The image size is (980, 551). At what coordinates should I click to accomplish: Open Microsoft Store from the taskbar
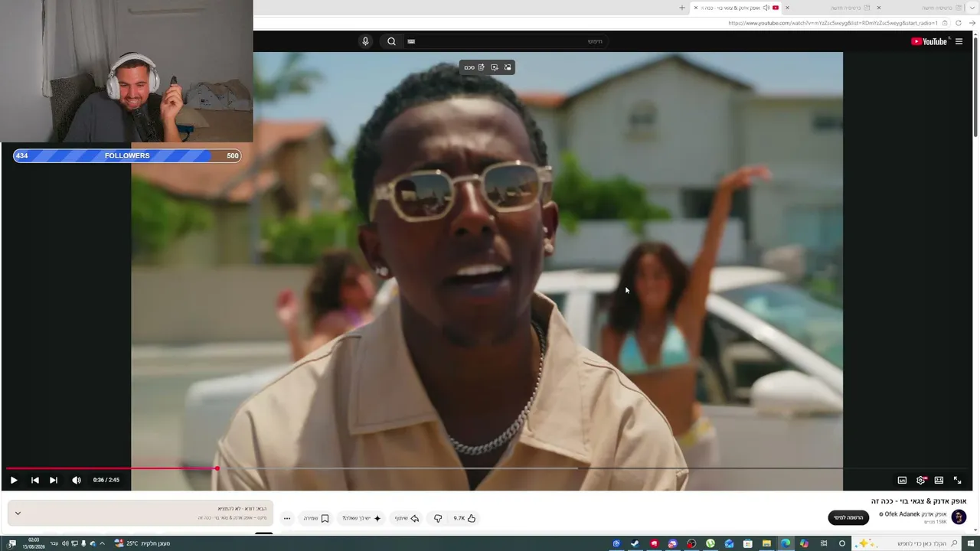tap(748, 543)
